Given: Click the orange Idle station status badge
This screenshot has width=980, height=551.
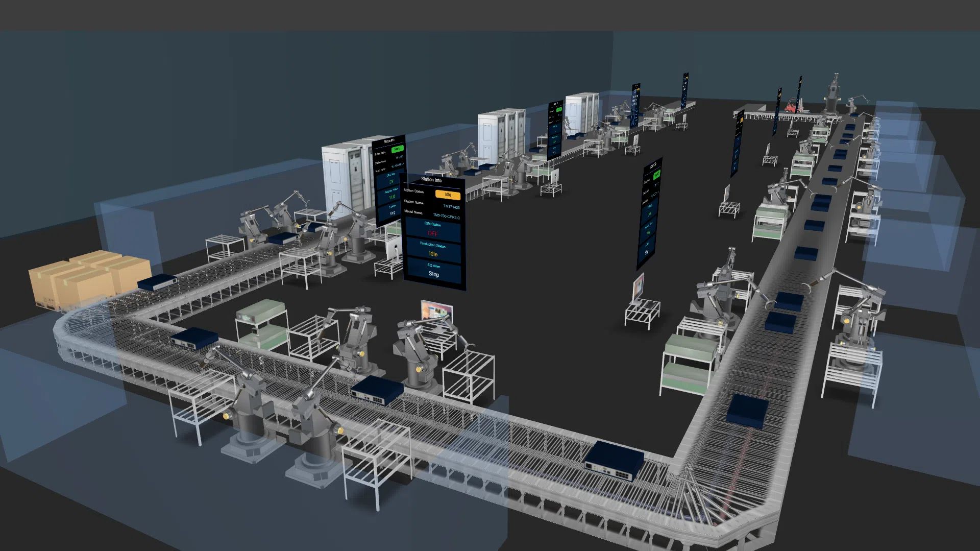Looking at the screenshot, I should pos(448,195).
